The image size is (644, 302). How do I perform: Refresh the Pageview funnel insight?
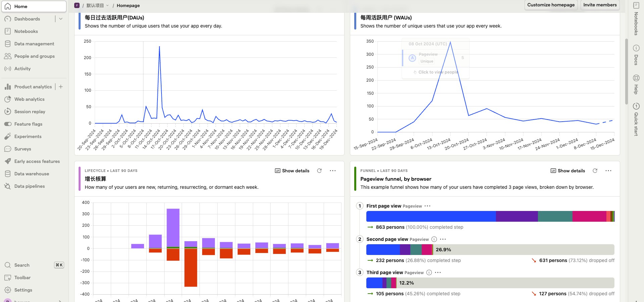tap(595, 171)
